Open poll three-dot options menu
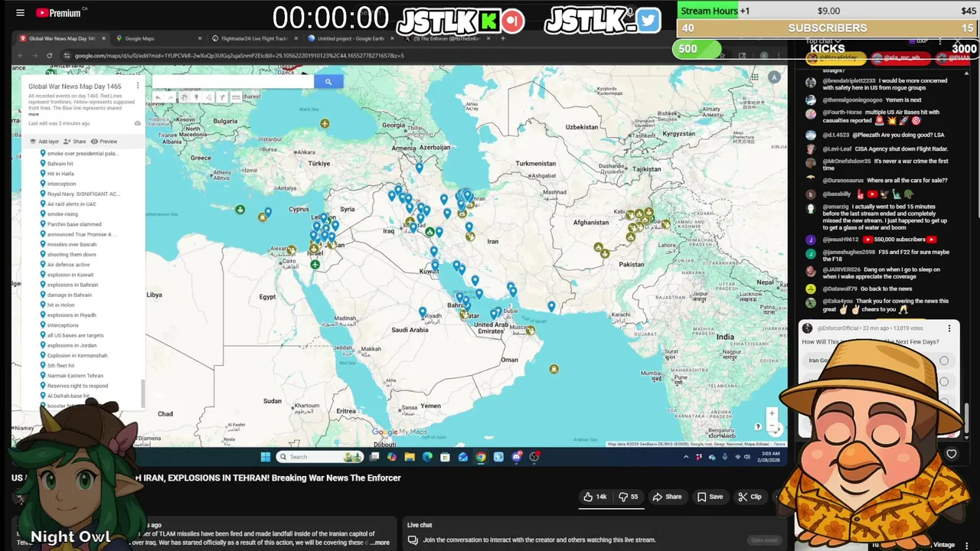 949,328
